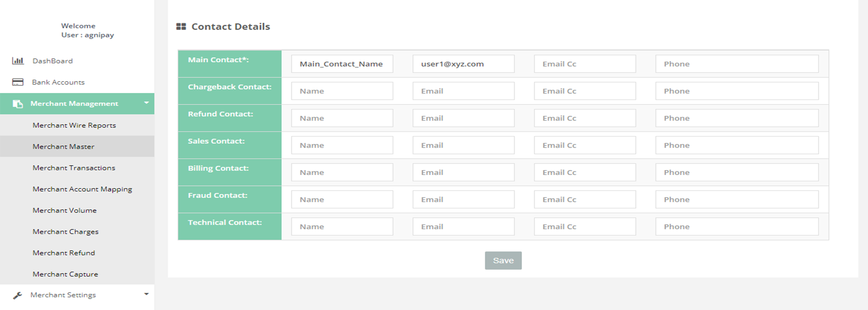Image resolution: width=868 pixels, height=310 pixels.
Task: Navigate to Merchant Refund
Action: [x=63, y=253]
